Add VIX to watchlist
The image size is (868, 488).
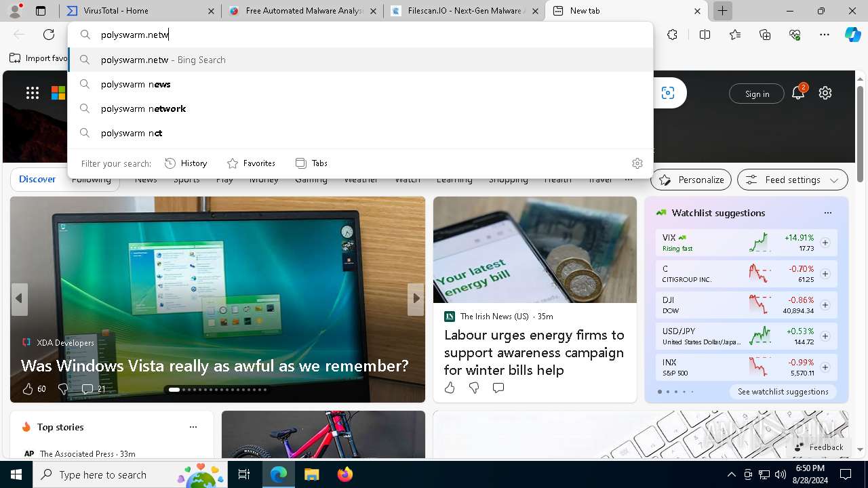pos(825,243)
